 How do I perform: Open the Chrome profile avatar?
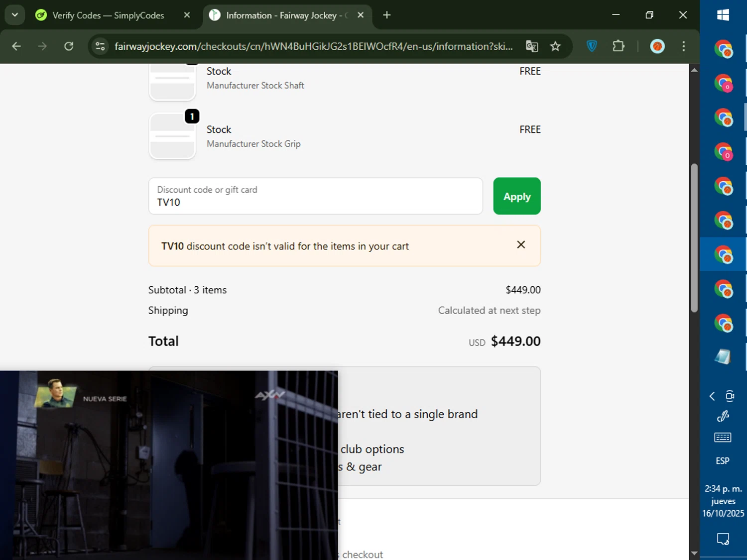(657, 46)
